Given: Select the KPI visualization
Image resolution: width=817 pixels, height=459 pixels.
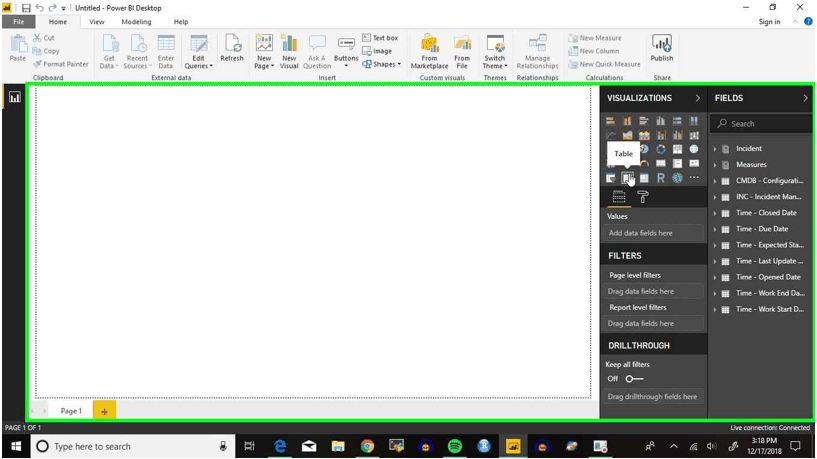Looking at the screenshot, I should coord(694,163).
